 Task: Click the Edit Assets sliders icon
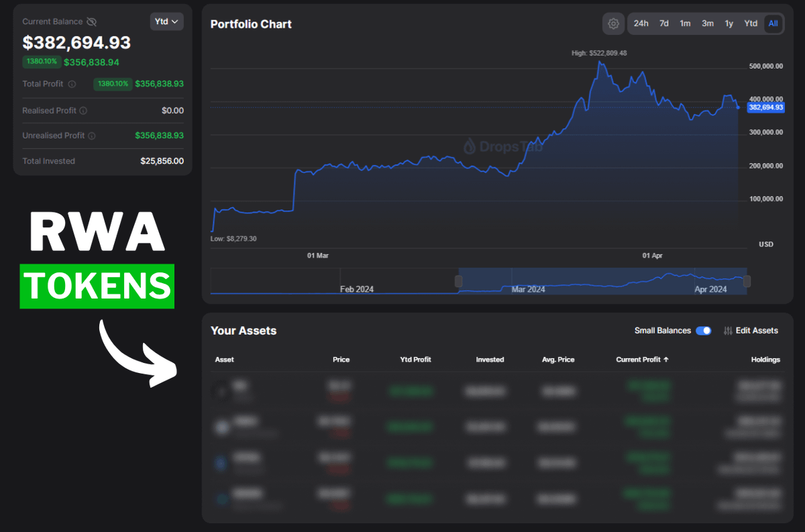click(x=728, y=330)
